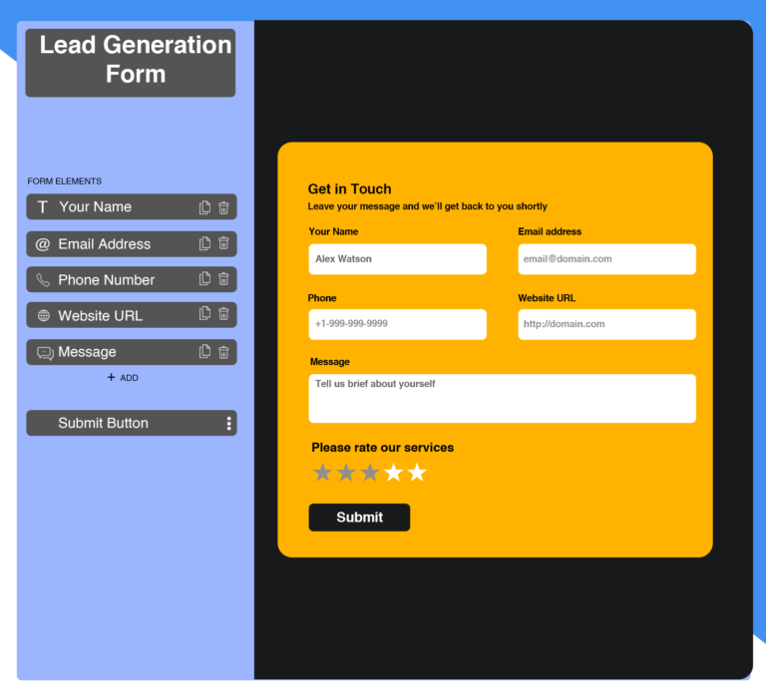The height and width of the screenshot is (700, 766).
Task: Click the text T icon on Your Name
Action: [x=43, y=207]
